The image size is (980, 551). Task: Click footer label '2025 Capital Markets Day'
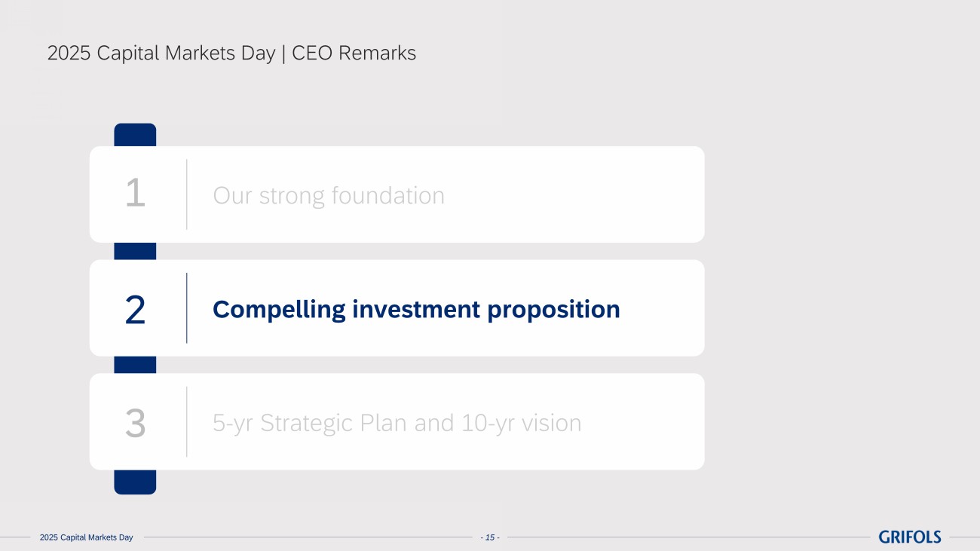click(86, 537)
